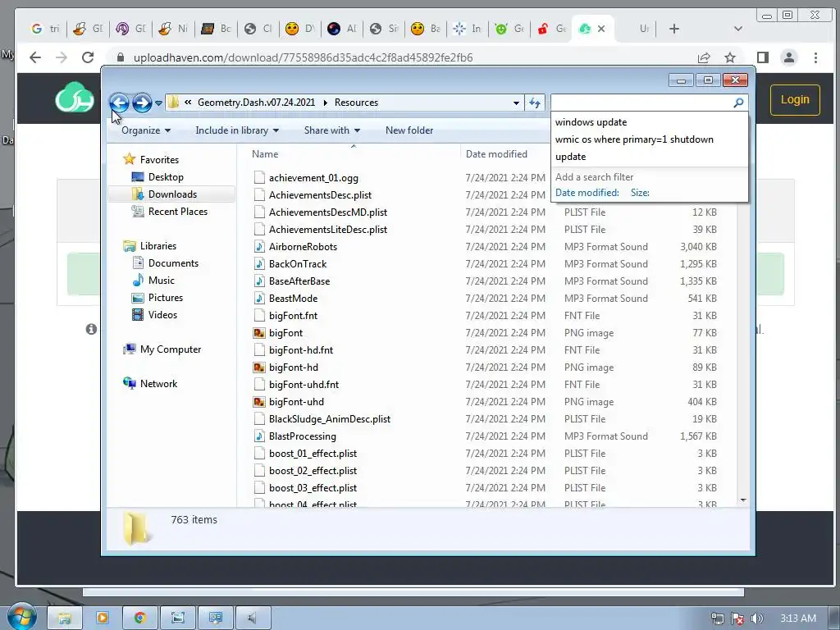Expand Chrome tab search chevron
The height and width of the screenshot is (630, 840).
click(x=737, y=29)
